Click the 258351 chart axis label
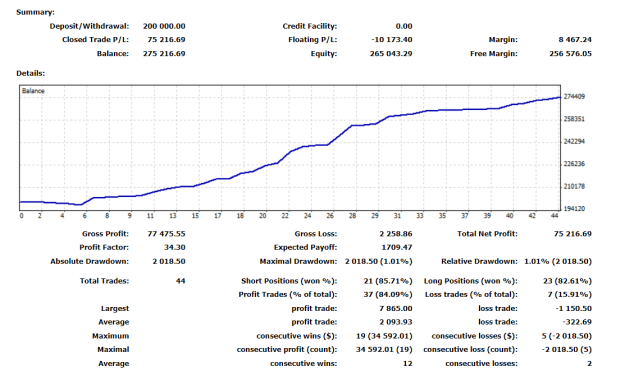The image size is (625, 371). click(x=574, y=119)
